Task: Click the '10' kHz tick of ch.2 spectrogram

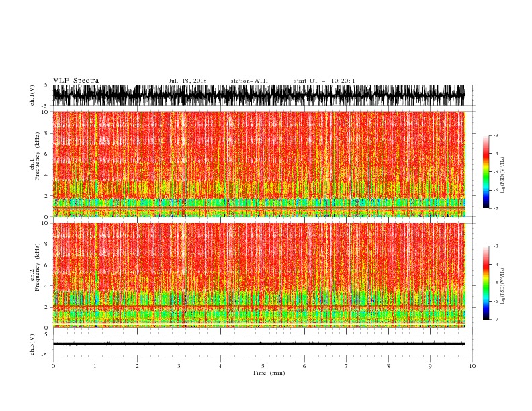Action: [46, 223]
